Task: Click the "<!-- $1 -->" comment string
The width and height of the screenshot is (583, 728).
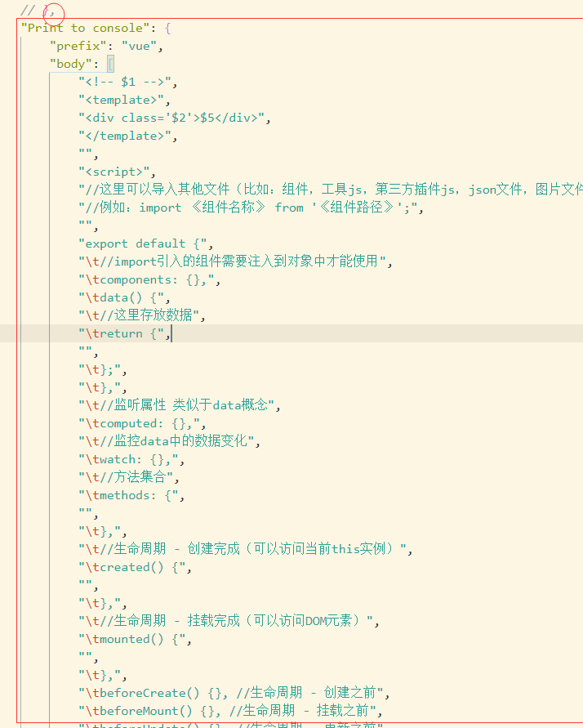Action: [x=127, y=82]
